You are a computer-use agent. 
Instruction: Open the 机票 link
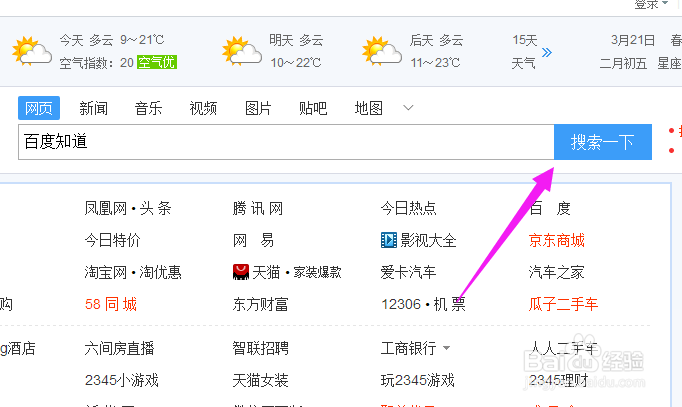click(x=449, y=304)
